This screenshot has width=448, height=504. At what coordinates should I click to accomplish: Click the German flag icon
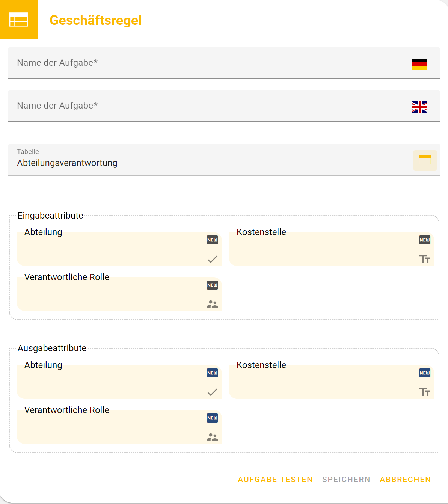419,64
